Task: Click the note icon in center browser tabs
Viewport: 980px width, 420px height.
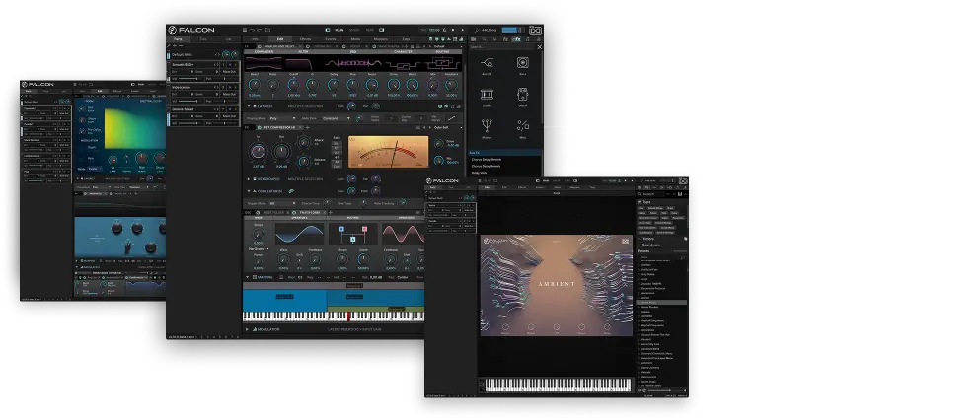Action: click(x=527, y=39)
